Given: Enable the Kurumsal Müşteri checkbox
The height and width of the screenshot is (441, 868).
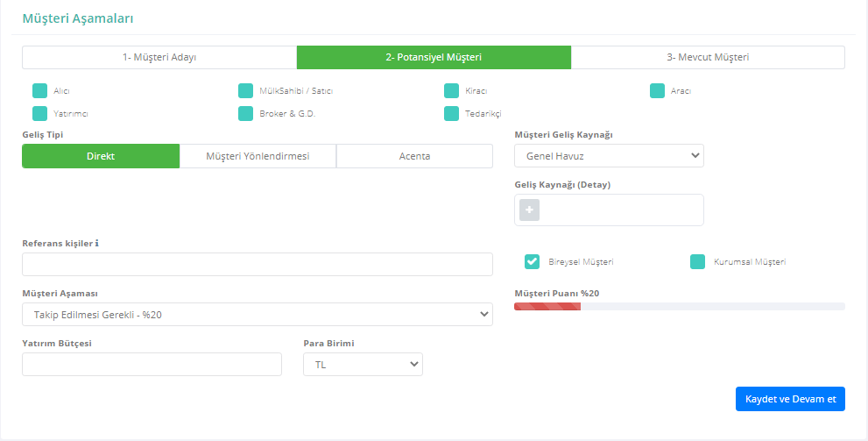Looking at the screenshot, I should [697, 262].
